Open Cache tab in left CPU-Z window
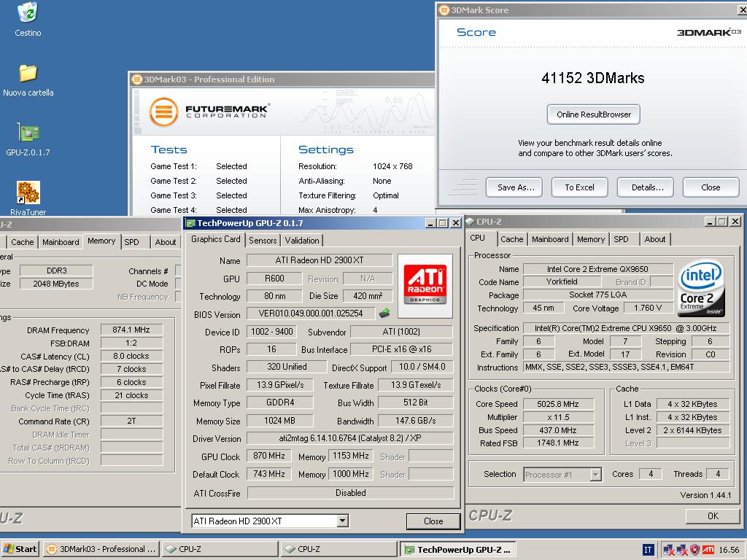This screenshot has width=747, height=560. coord(23,242)
